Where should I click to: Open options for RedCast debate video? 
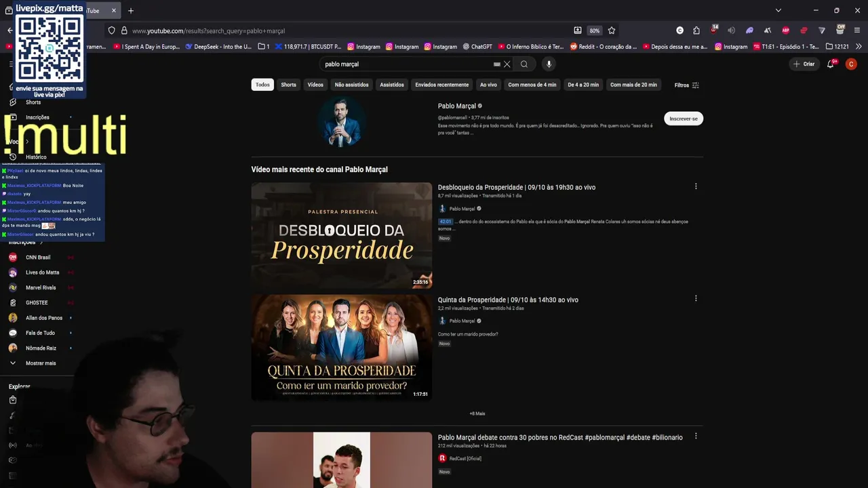coord(696,436)
